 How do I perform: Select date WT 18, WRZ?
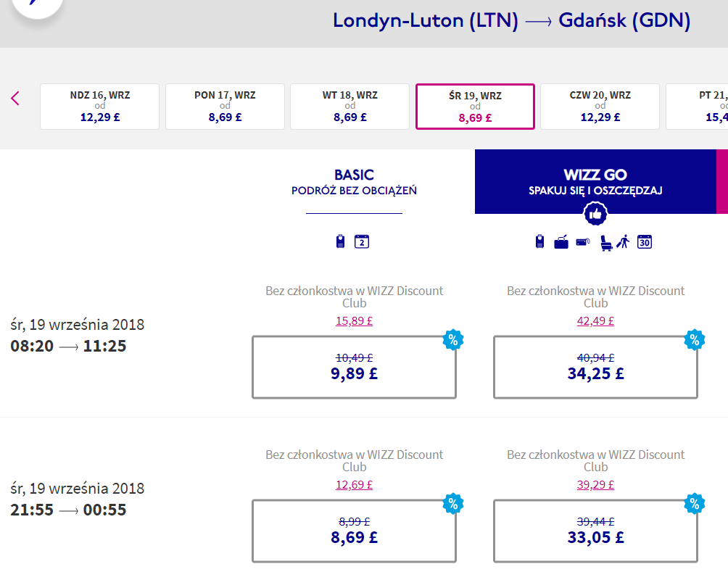(x=349, y=107)
